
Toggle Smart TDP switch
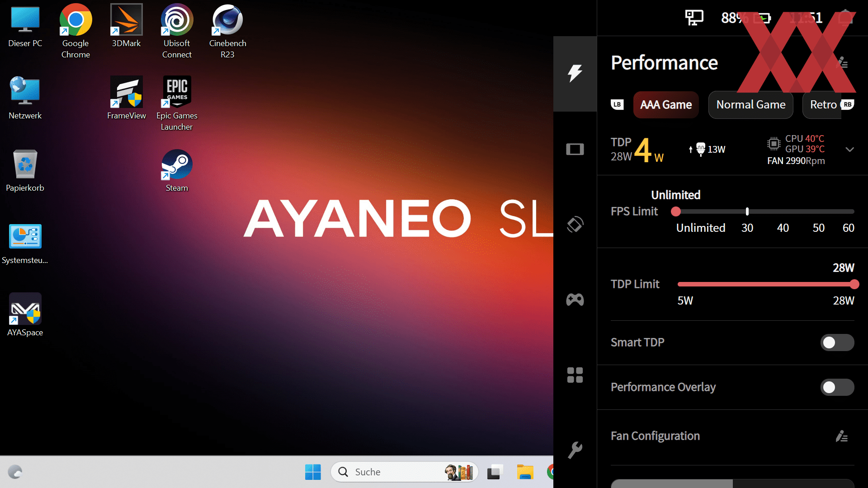click(837, 343)
